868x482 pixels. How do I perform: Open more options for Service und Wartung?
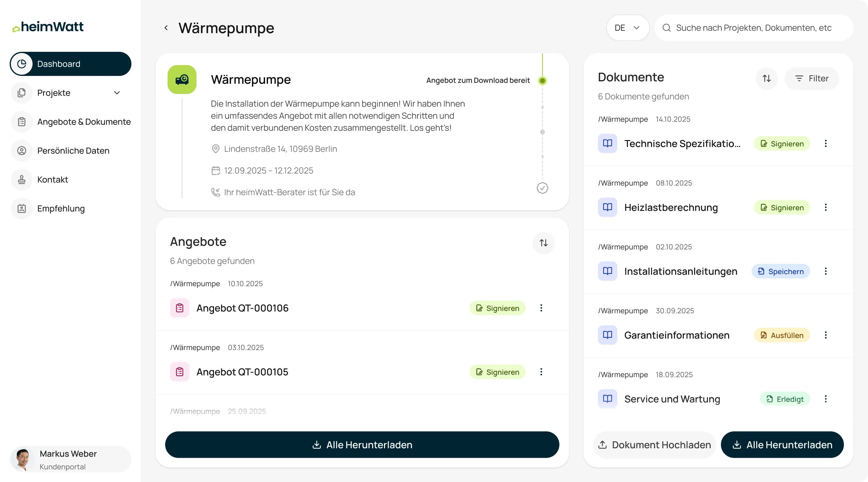[x=826, y=399]
